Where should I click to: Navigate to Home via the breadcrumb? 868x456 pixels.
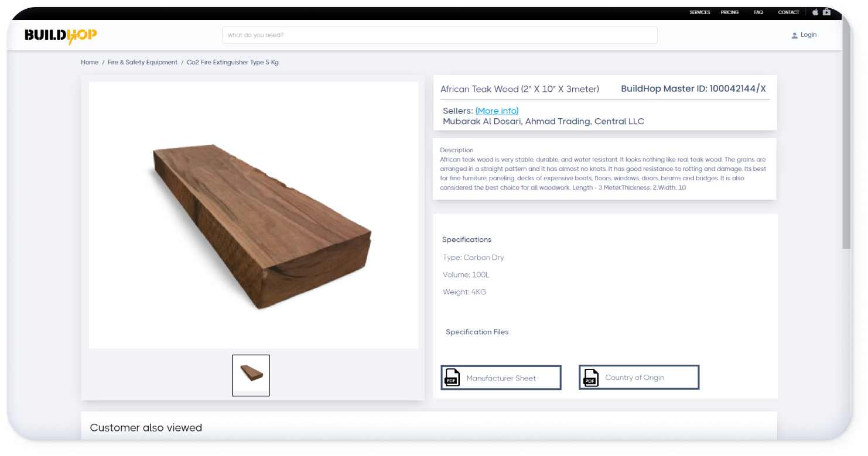tap(90, 62)
